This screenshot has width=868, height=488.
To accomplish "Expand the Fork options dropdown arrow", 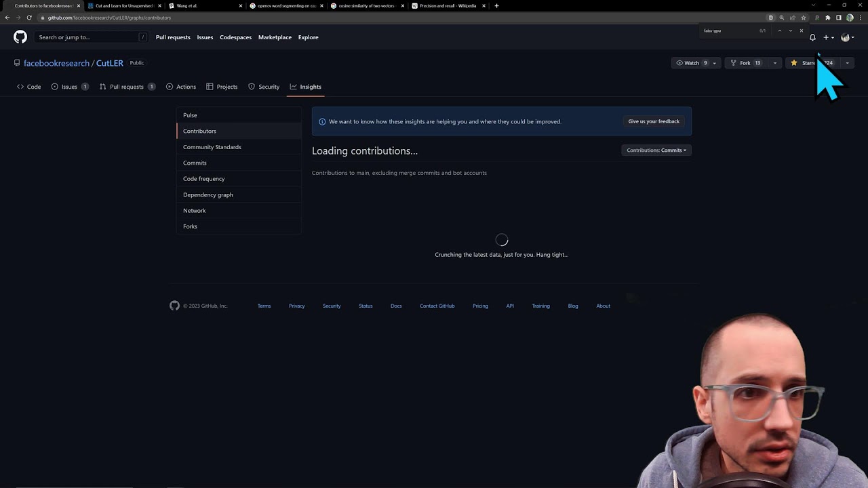I will click(x=775, y=63).
